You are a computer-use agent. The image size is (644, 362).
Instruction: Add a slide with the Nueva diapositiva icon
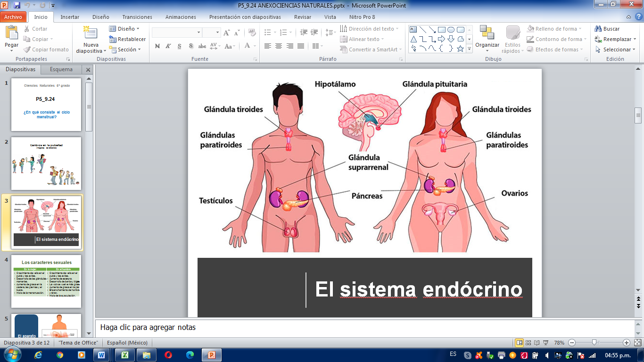coord(90,34)
